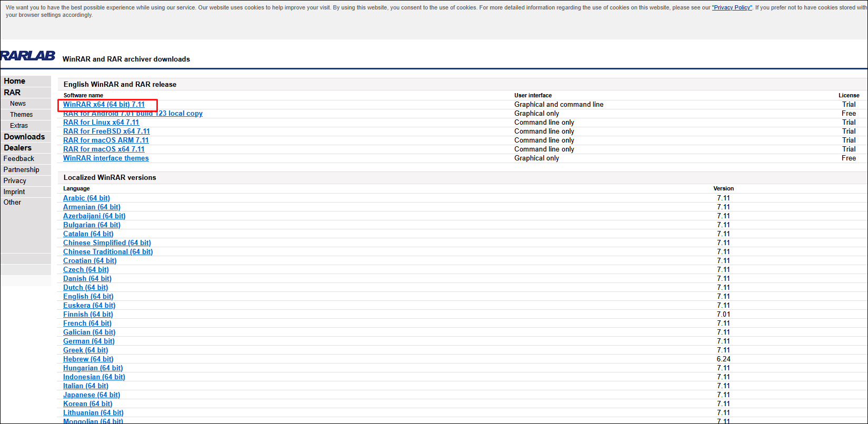Click the 'English WinRAR and RAR release' heading

point(120,85)
